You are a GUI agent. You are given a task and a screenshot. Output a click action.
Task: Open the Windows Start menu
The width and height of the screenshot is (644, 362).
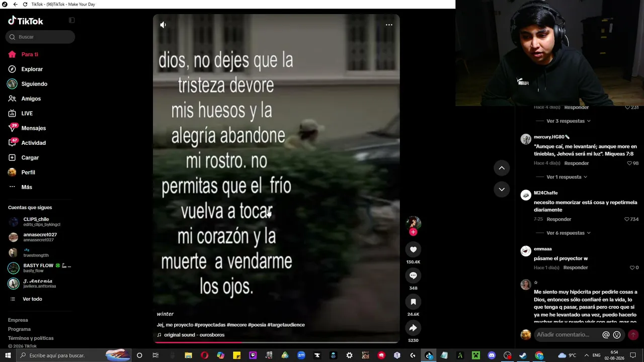pyautogui.click(x=8, y=355)
